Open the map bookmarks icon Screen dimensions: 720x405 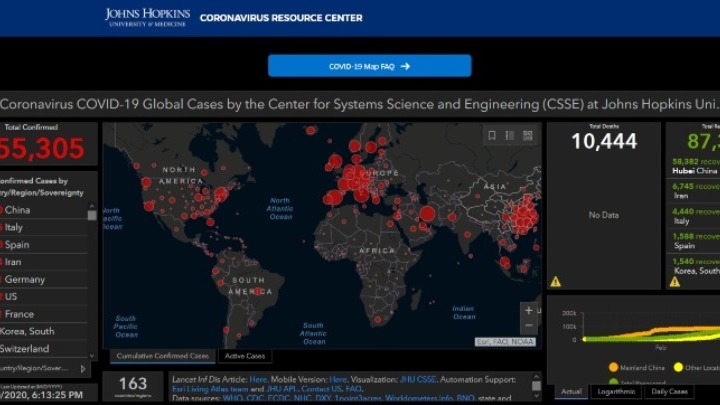[x=492, y=135]
